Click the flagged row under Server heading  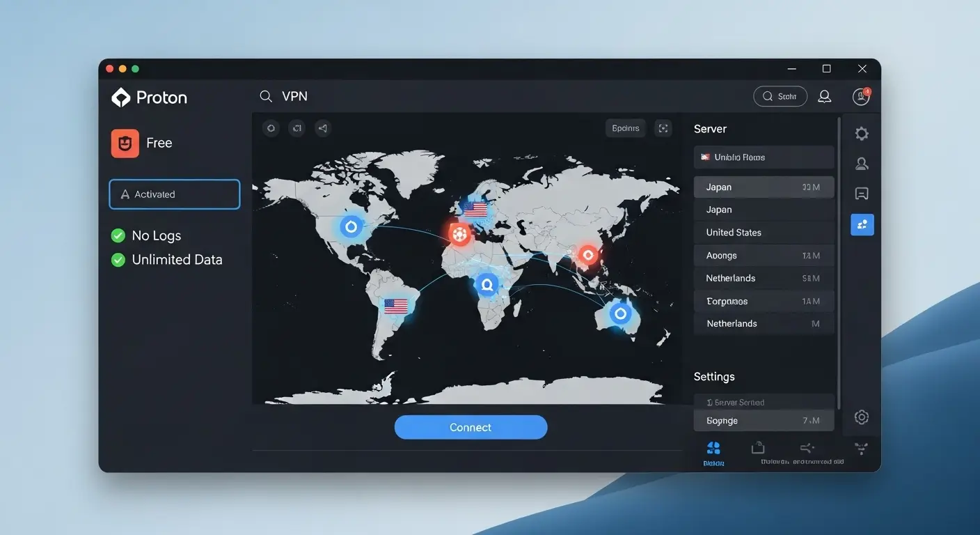pos(764,157)
